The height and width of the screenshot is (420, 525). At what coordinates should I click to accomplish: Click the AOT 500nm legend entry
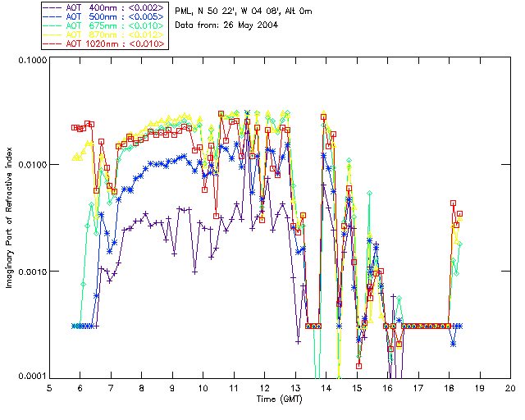(104, 16)
